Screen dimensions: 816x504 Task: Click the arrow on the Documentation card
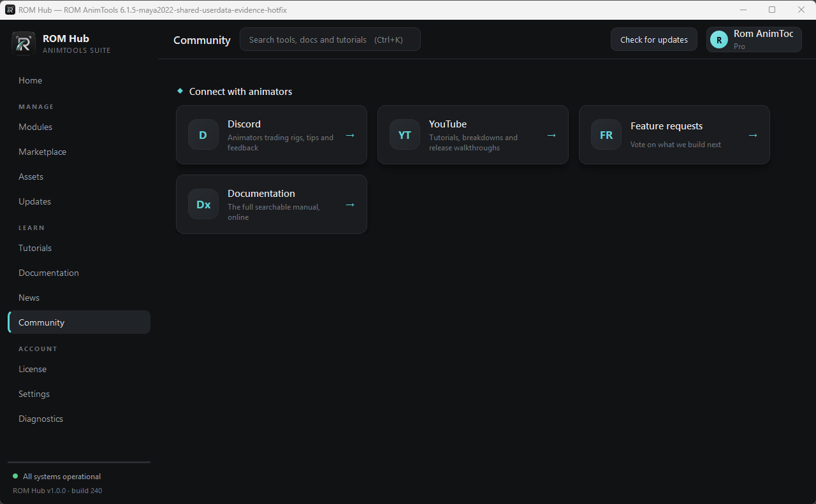[x=350, y=205]
